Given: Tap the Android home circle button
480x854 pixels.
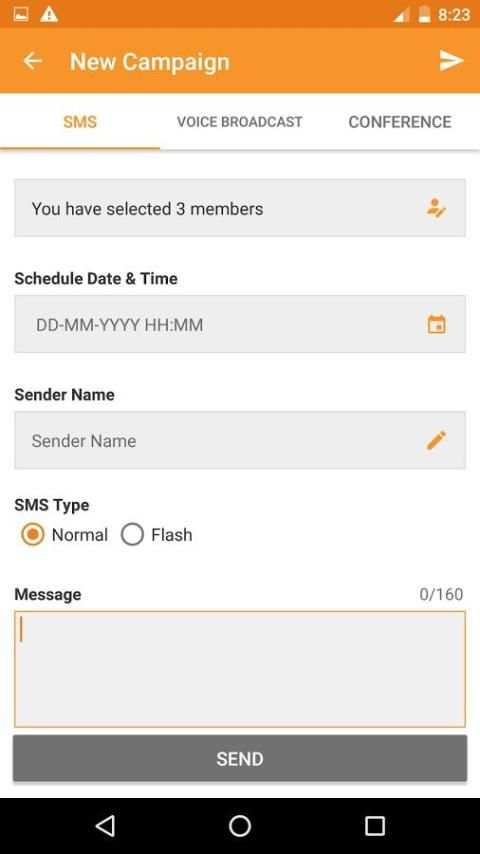Looking at the screenshot, I should 240,826.
